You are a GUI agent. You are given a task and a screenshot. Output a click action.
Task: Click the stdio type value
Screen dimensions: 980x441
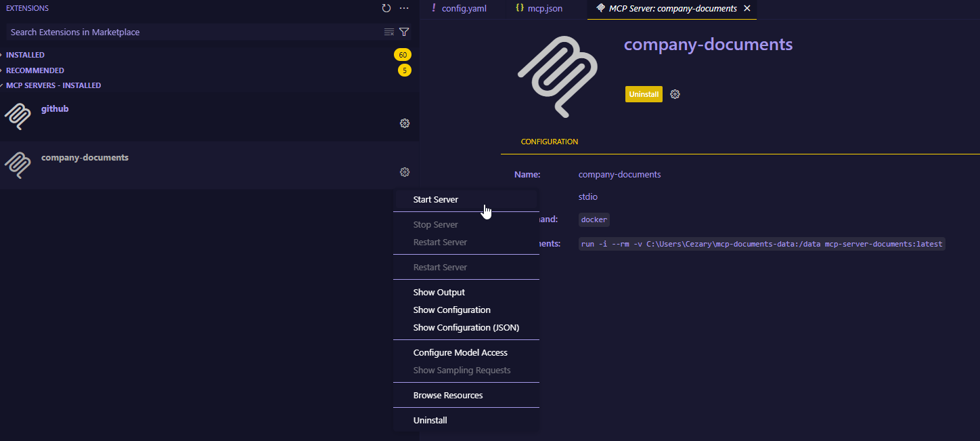tap(588, 197)
